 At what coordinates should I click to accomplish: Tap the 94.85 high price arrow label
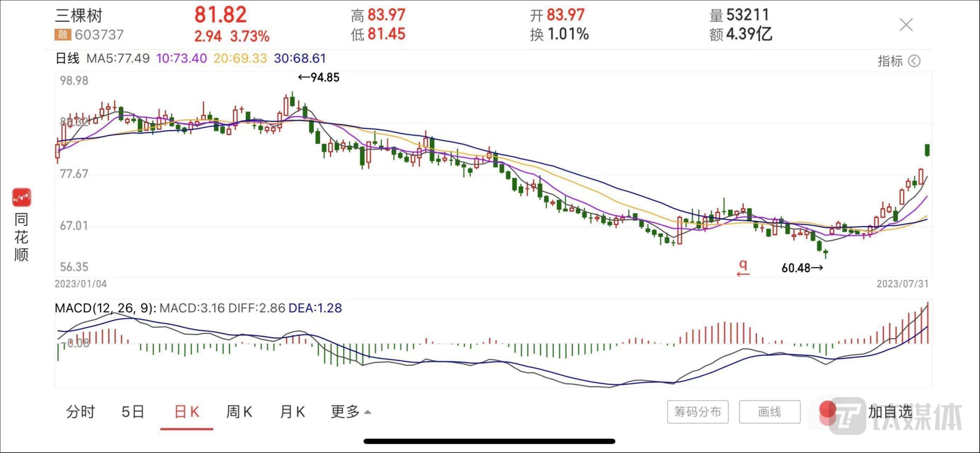[x=319, y=78]
